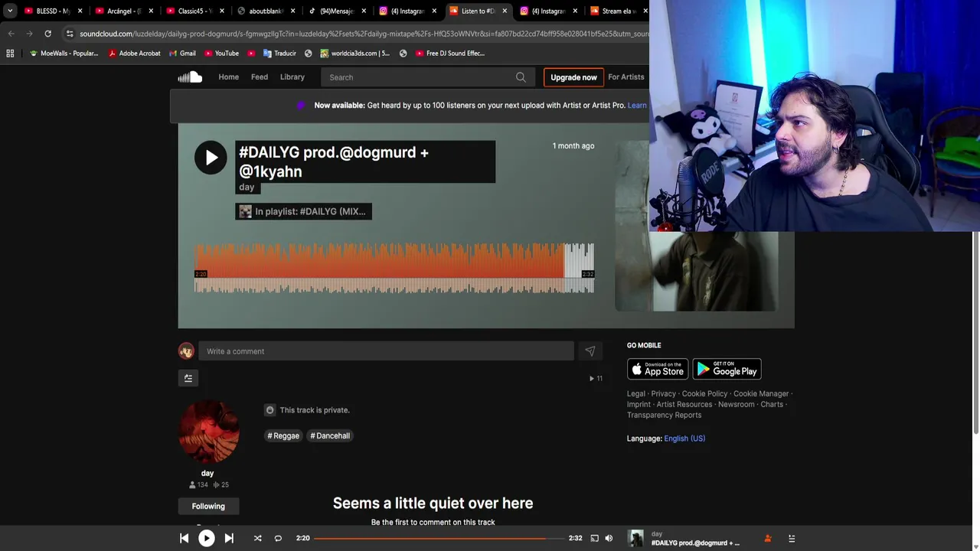Click the browser forward arrow
The image size is (980, 551).
(29, 34)
